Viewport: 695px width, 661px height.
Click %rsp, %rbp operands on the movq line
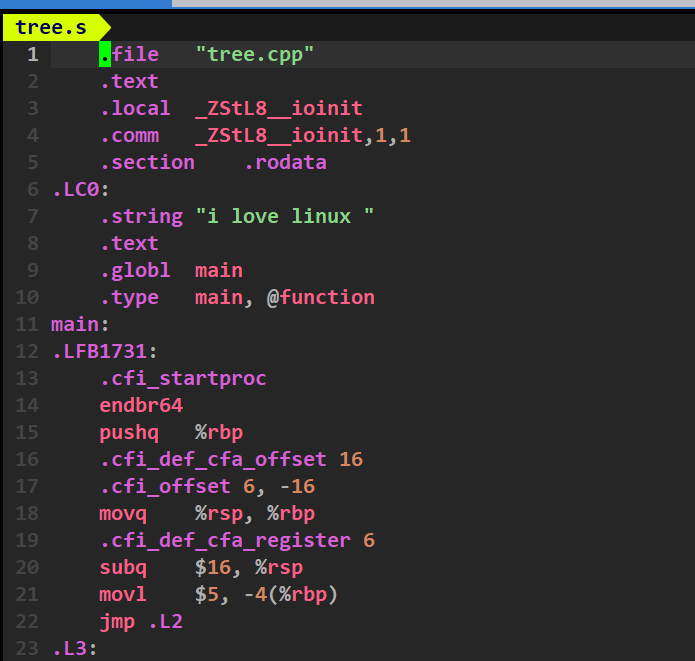(255, 514)
